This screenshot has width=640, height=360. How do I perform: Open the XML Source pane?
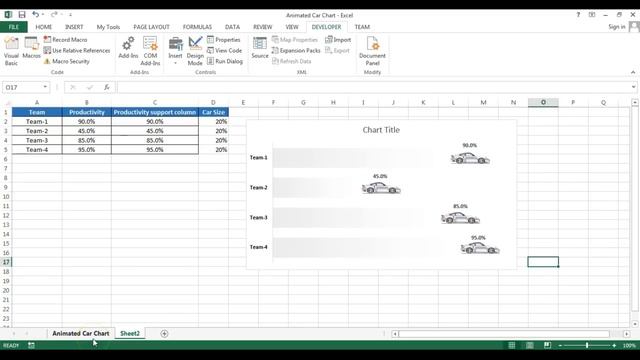260,48
